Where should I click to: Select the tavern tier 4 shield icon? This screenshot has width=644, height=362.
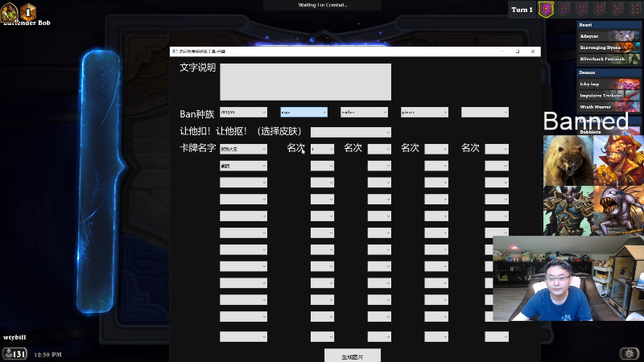click(600, 10)
